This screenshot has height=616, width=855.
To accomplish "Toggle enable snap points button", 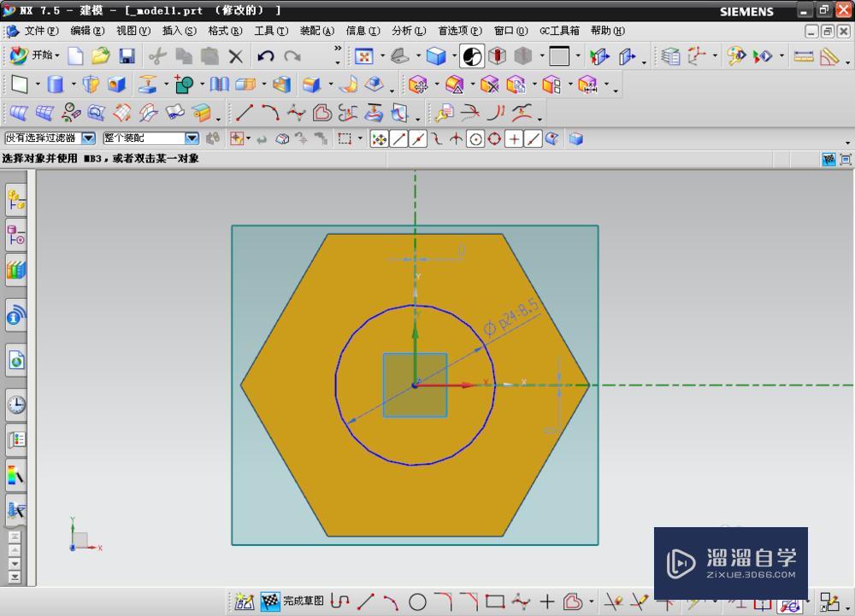I will click(x=379, y=139).
